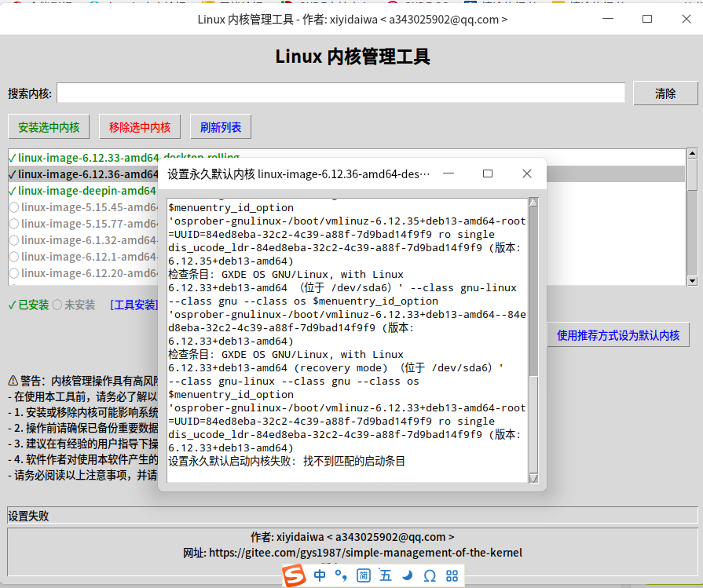Click 安装选中内核 button
Viewport: 703px width, 588px height.
point(49,127)
